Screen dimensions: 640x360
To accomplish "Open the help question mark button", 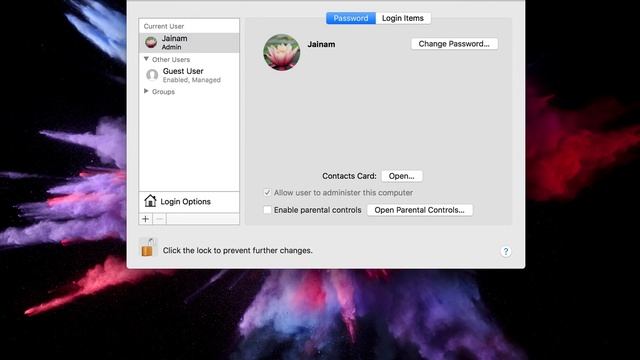I will point(505,251).
